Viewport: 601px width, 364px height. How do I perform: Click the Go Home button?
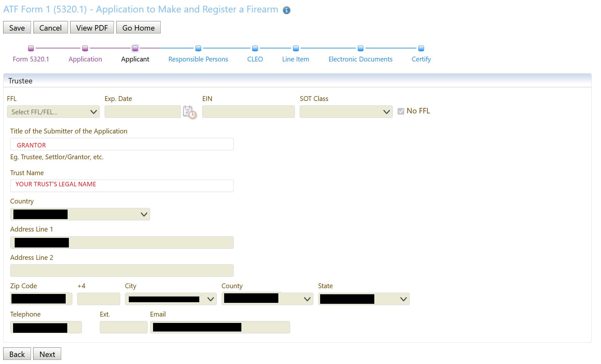click(x=138, y=28)
